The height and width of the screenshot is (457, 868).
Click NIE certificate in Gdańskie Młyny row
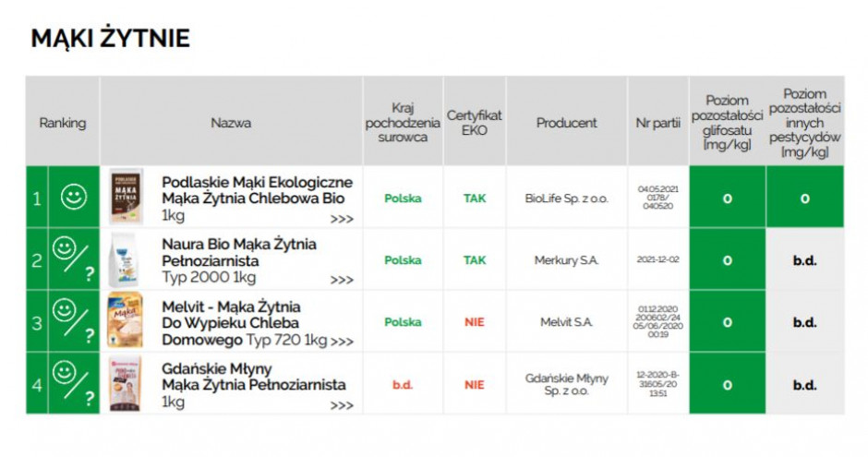pyautogui.click(x=475, y=384)
